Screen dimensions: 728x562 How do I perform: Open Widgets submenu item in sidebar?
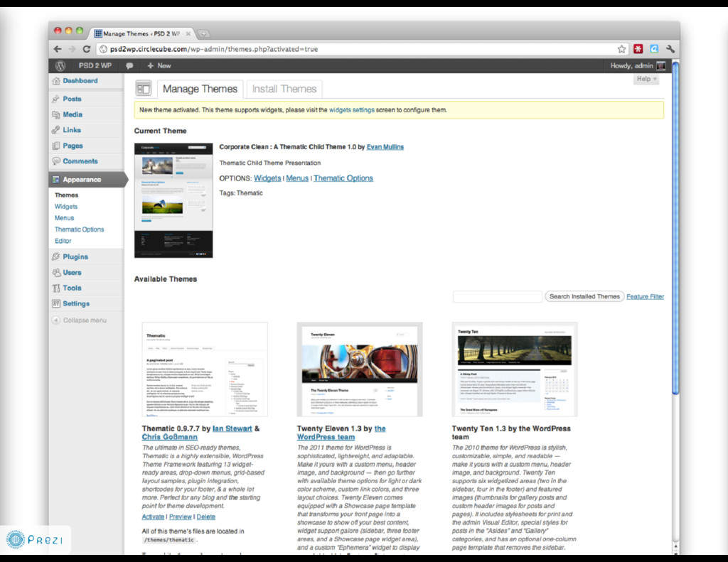tap(66, 207)
